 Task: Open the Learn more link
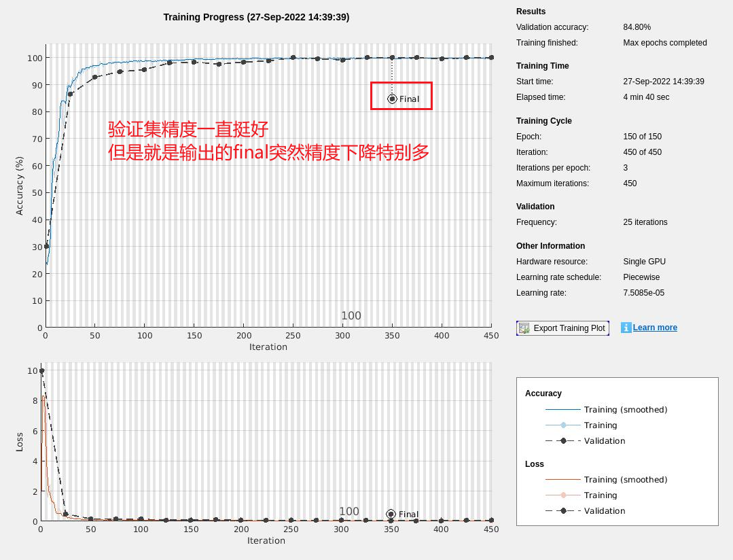tap(654, 328)
